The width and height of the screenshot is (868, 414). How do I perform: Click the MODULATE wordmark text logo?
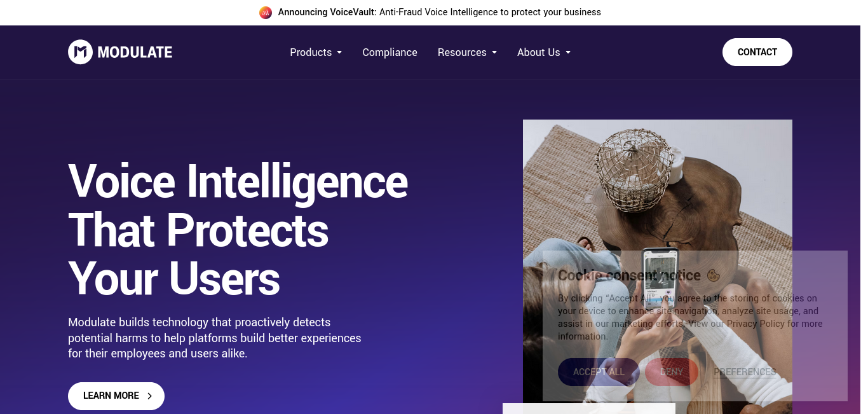point(135,52)
